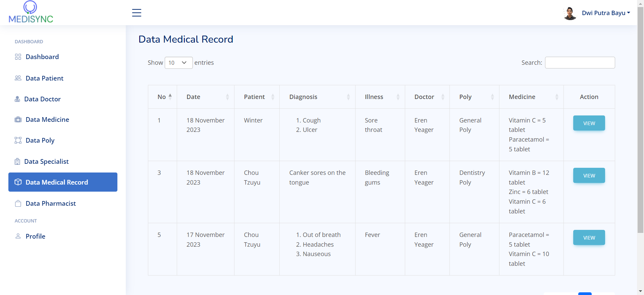Click the Data Medicine kit icon
The width and height of the screenshot is (644, 295).
click(18, 119)
